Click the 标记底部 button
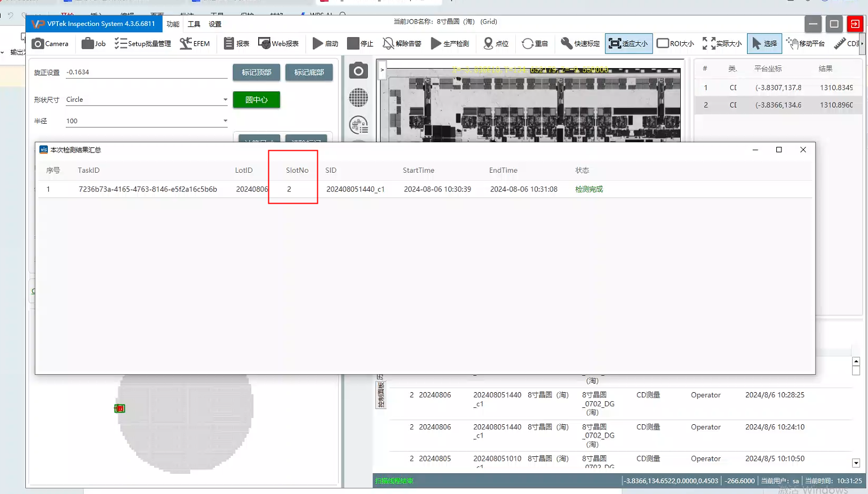This screenshot has width=868, height=494. point(309,73)
